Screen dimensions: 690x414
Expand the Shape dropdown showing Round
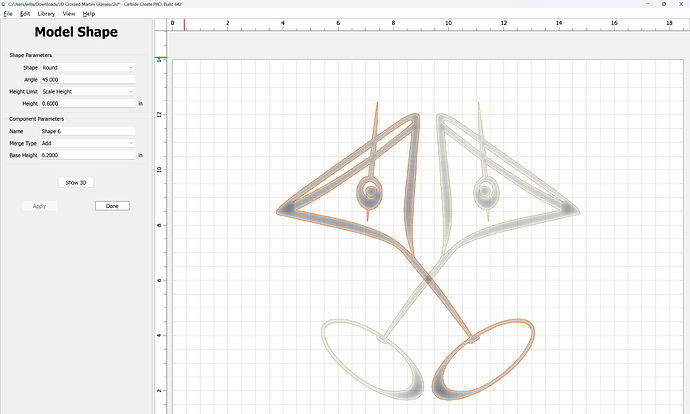click(x=87, y=67)
